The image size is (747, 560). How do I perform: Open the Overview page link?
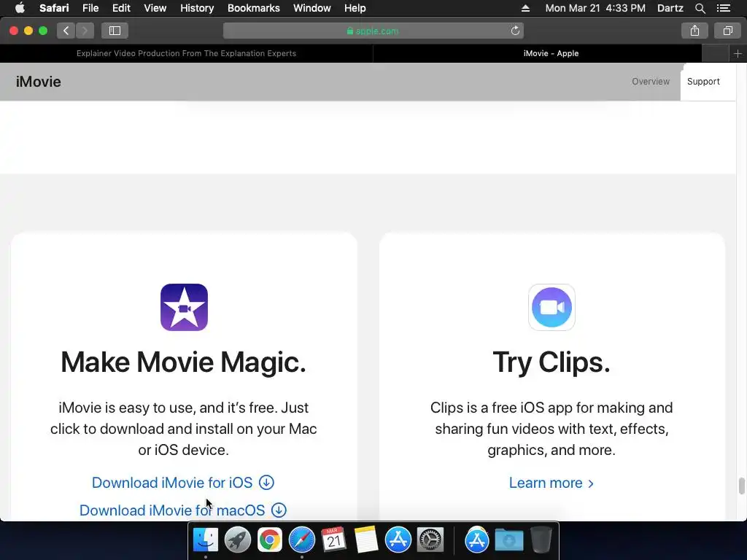coord(650,82)
